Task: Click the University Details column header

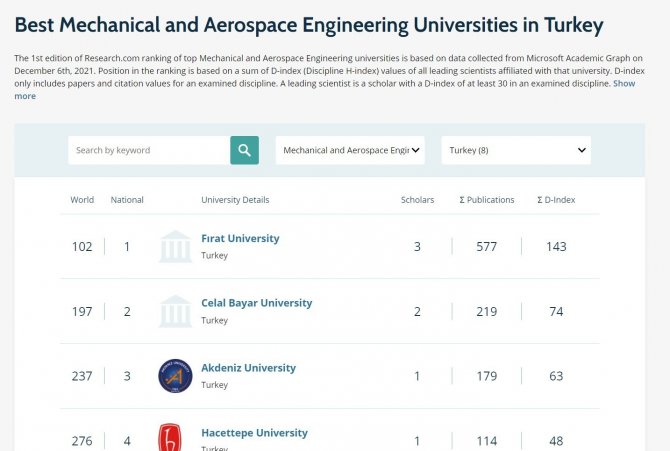Action: coord(235,200)
